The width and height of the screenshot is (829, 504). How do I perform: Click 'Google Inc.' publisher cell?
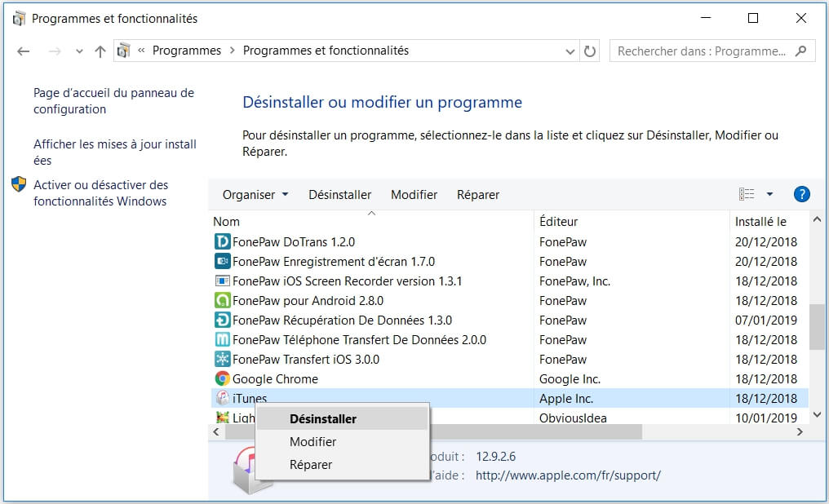pyautogui.click(x=570, y=378)
